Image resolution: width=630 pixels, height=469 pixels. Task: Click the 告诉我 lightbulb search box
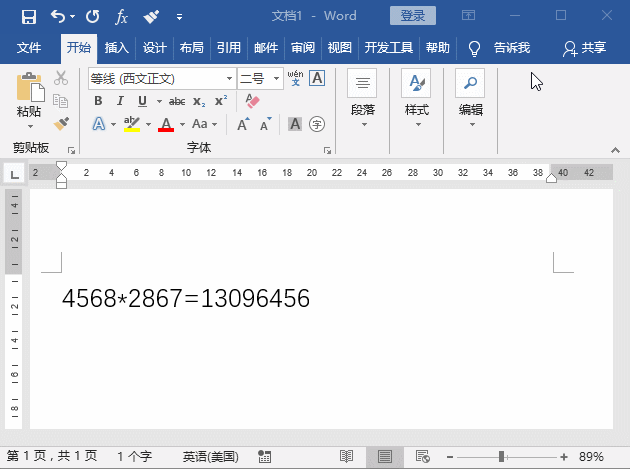(x=499, y=48)
